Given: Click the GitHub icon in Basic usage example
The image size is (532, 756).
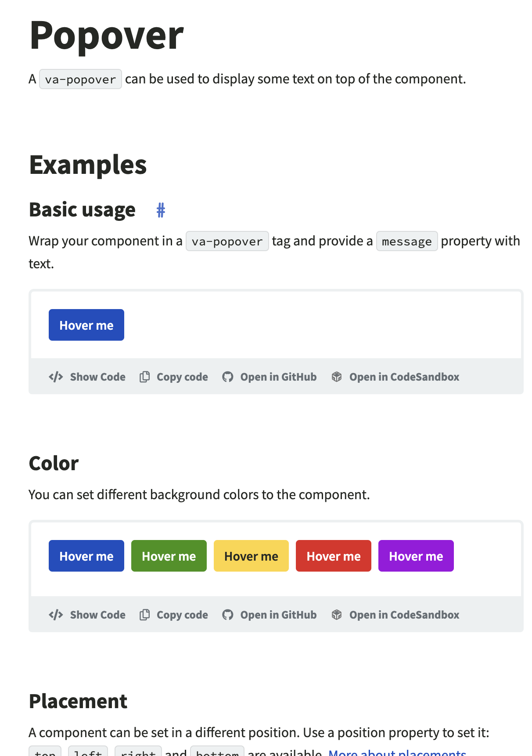Looking at the screenshot, I should (227, 377).
